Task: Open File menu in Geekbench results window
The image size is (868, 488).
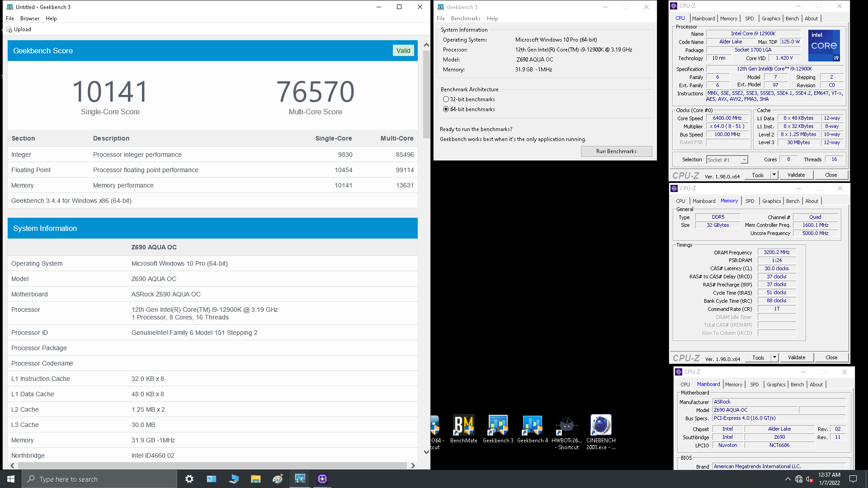Action: tap(10, 19)
